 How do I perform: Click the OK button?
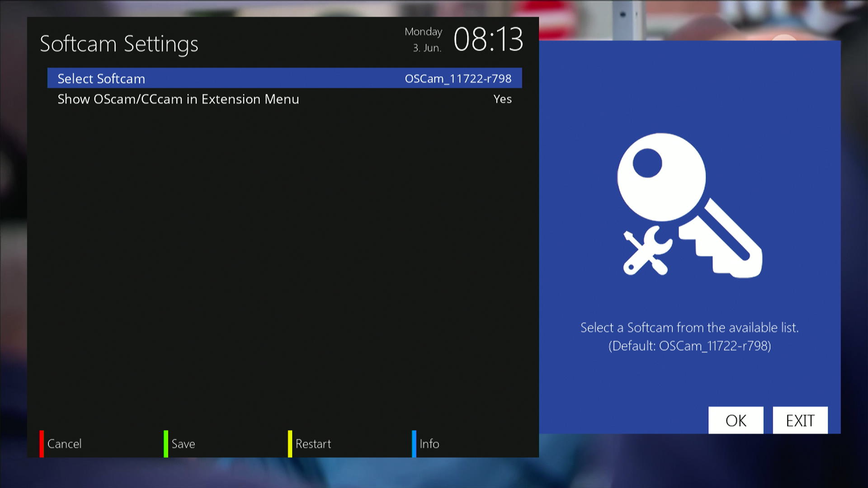(x=736, y=421)
